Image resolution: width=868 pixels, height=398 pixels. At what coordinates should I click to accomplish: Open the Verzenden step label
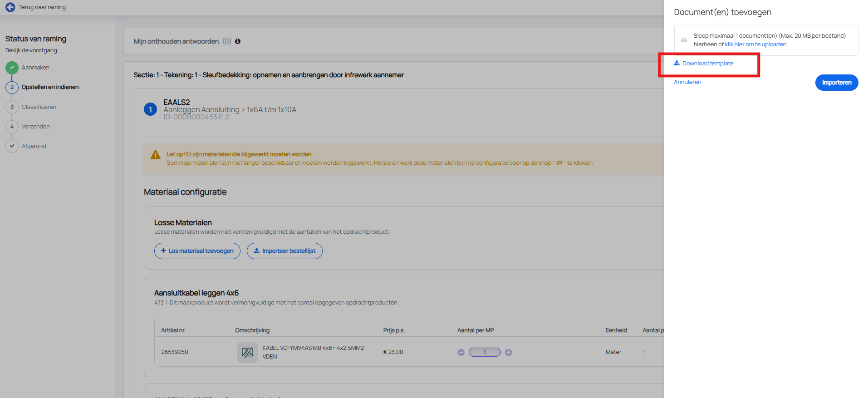(36, 127)
